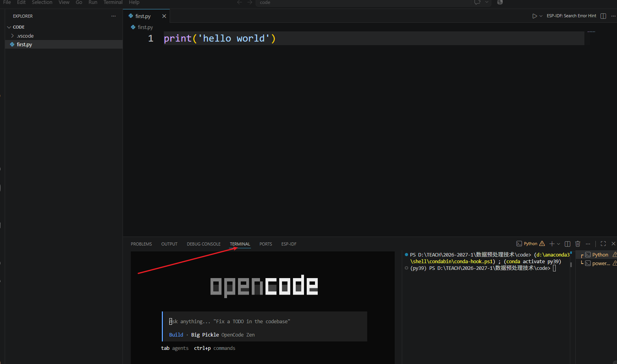This screenshot has width=617, height=364.
Task: Click the gray circle prompt decoration in terminal
Action: coord(406,268)
